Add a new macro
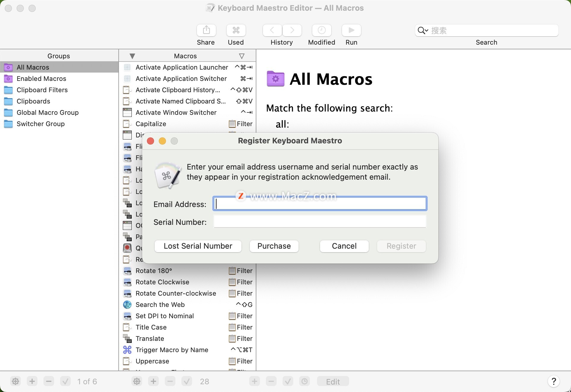Viewport: 571px width, 392px height. pos(153,381)
